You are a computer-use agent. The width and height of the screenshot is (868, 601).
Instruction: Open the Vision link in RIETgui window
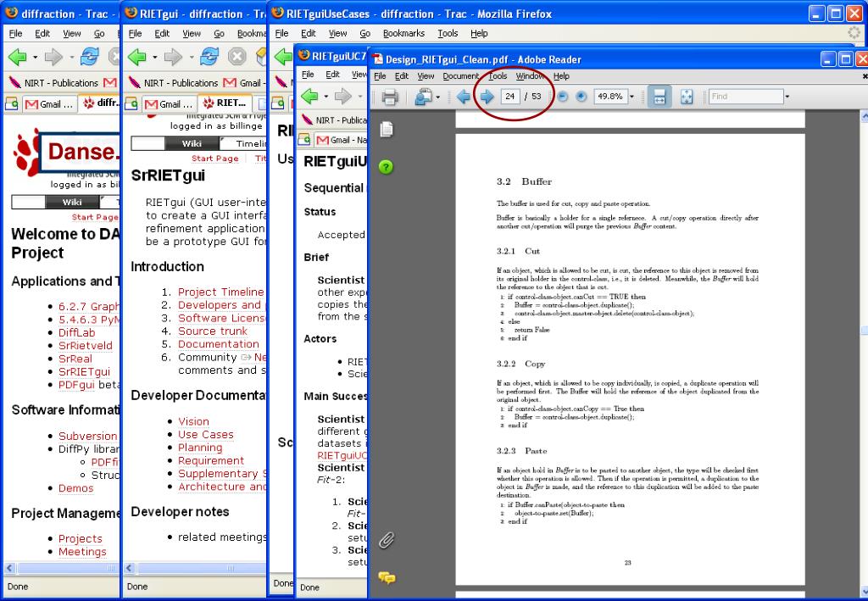[x=194, y=421]
